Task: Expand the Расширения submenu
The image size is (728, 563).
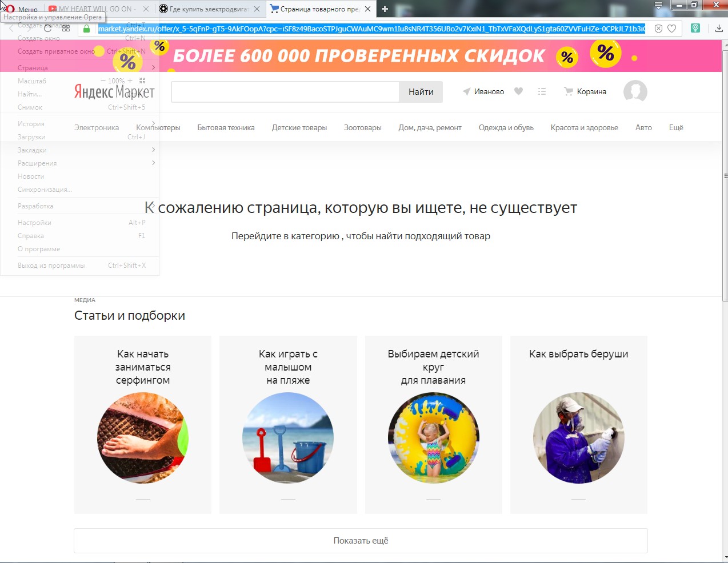Action: click(x=79, y=163)
